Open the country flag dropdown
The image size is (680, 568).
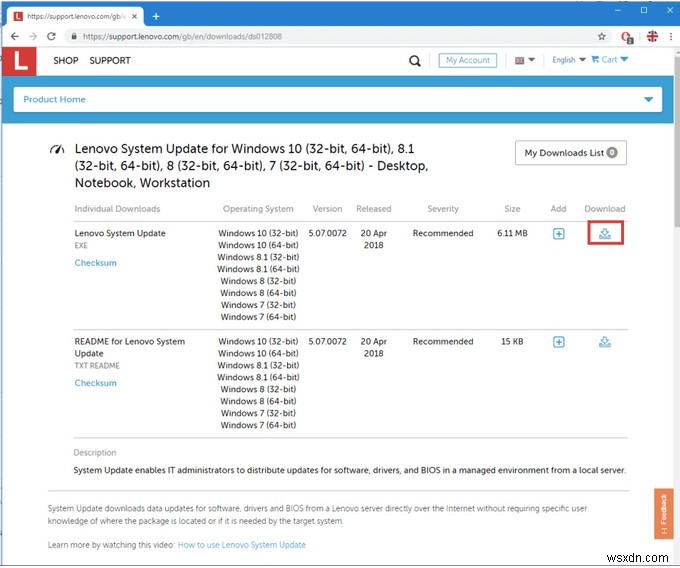[x=524, y=60]
